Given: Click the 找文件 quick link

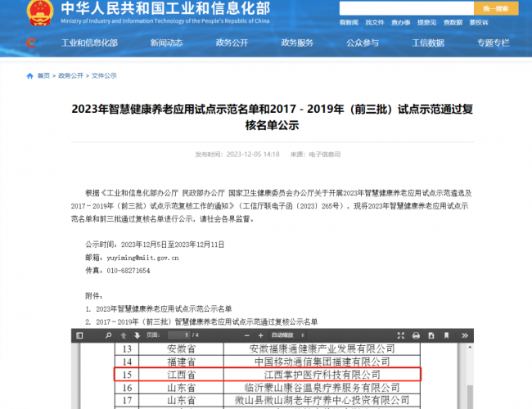Looking at the screenshot, I should (x=375, y=23).
